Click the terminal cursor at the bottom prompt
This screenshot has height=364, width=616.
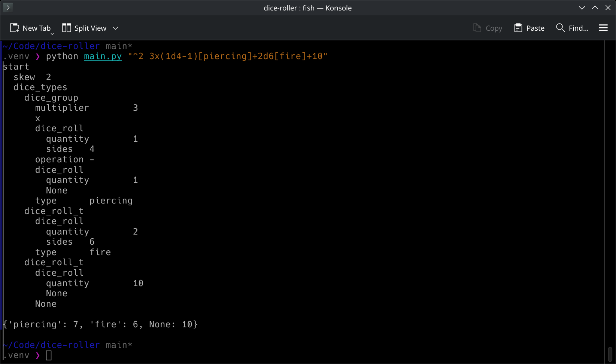point(49,355)
